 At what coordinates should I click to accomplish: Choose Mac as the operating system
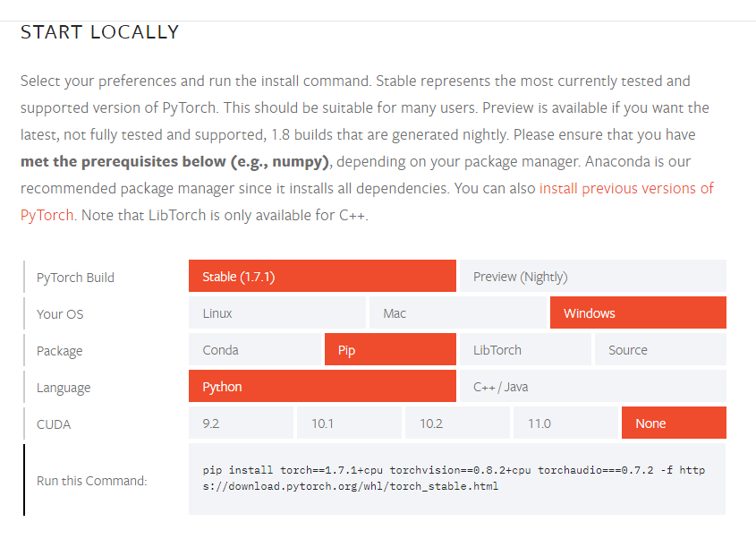point(458,312)
